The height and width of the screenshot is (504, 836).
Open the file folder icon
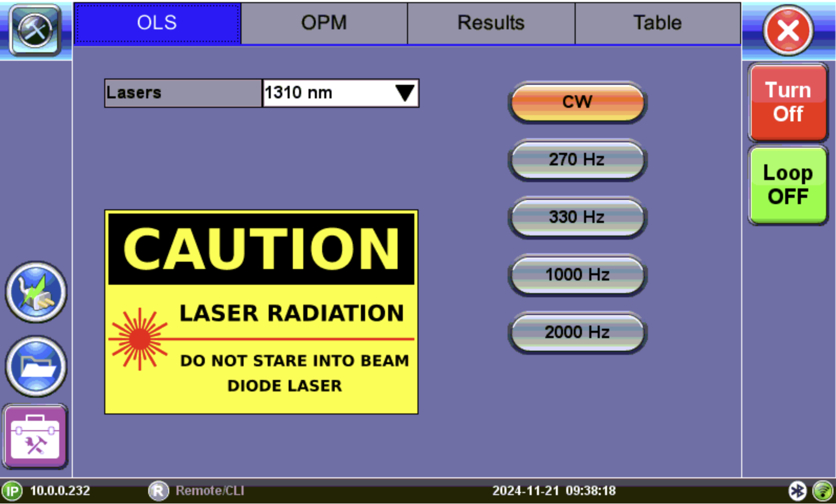click(x=36, y=366)
